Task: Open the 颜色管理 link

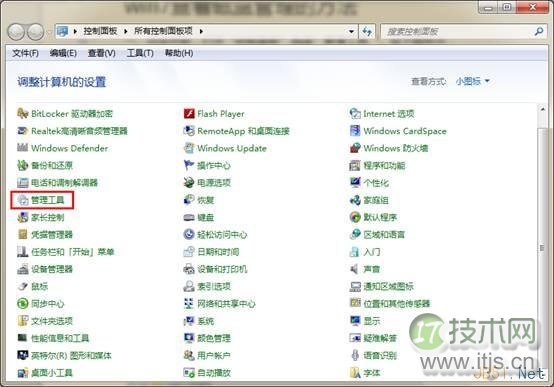Action: click(214, 338)
